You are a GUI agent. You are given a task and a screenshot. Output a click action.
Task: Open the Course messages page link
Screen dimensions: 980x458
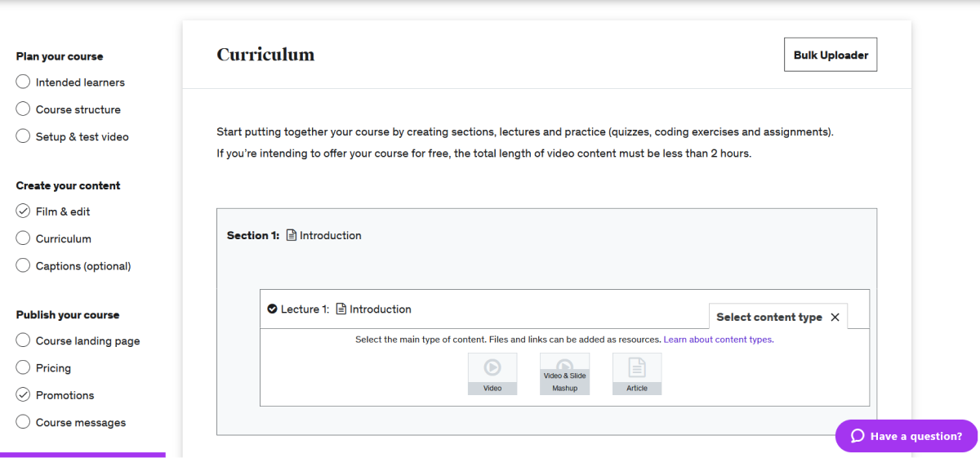[x=81, y=423]
